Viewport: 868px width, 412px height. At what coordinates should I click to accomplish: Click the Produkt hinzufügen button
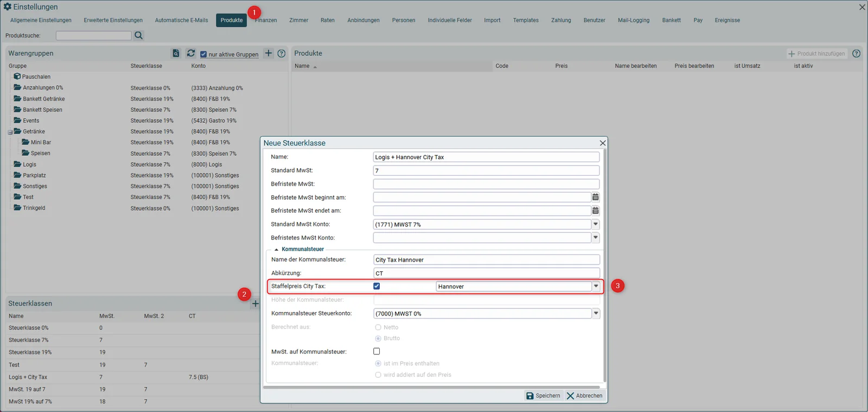click(817, 54)
